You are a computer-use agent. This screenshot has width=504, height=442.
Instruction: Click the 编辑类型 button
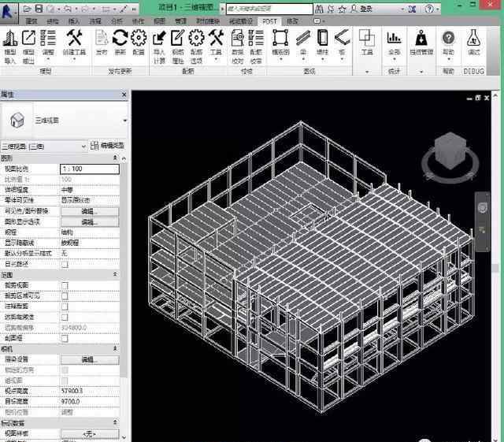coord(107,146)
